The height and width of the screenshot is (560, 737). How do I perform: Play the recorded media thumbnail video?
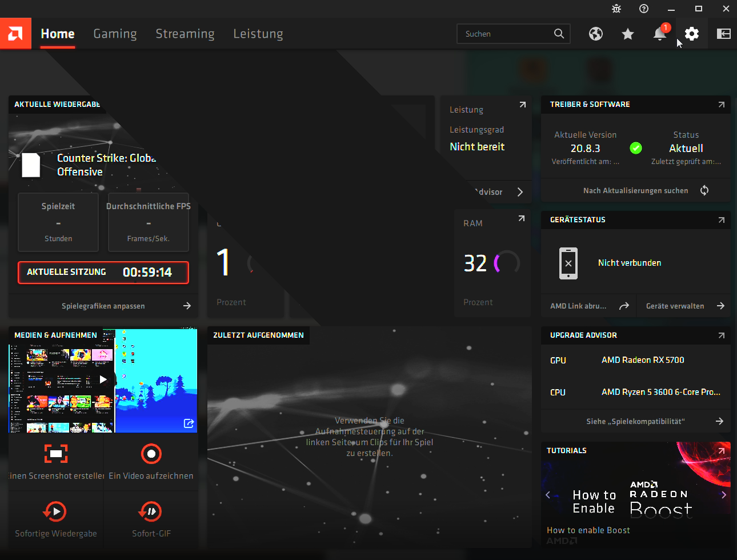pos(103,379)
